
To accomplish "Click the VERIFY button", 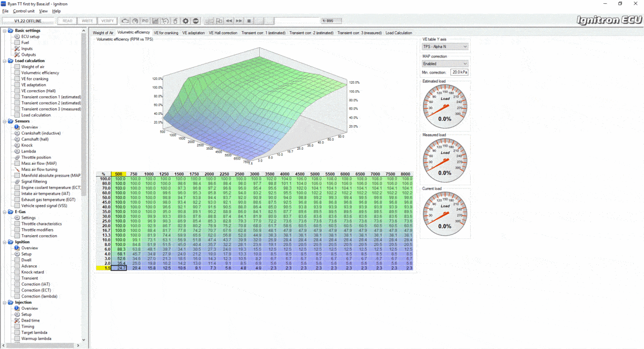I will (x=107, y=21).
